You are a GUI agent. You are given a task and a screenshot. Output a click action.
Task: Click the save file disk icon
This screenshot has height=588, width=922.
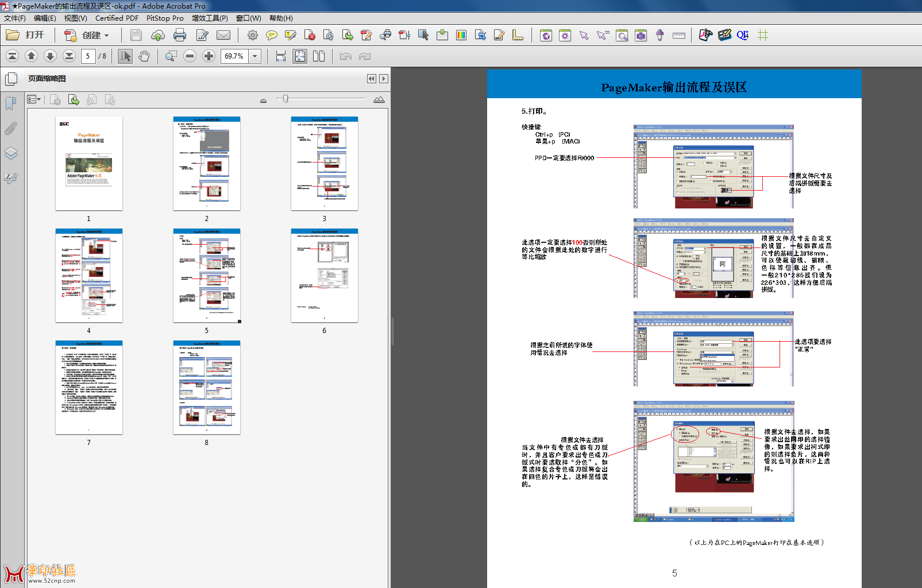pyautogui.click(x=136, y=35)
